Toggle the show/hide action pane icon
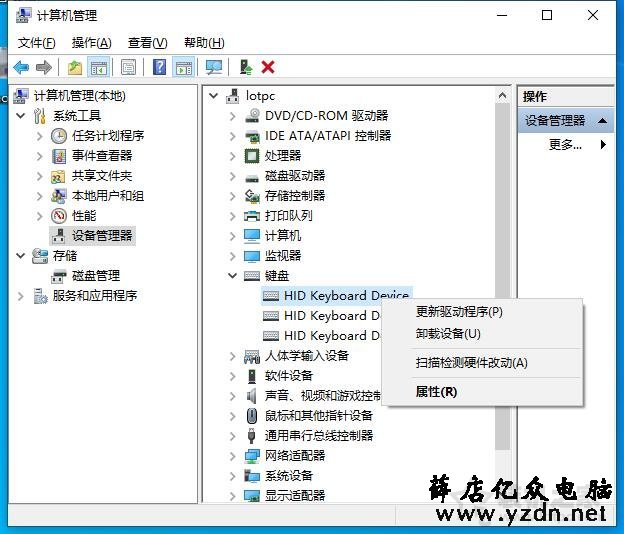The height and width of the screenshot is (534, 624). (183, 67)
